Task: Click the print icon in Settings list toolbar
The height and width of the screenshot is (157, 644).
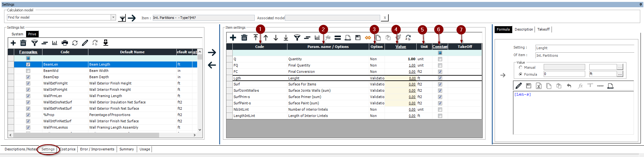Action: [x=65, y=43]
